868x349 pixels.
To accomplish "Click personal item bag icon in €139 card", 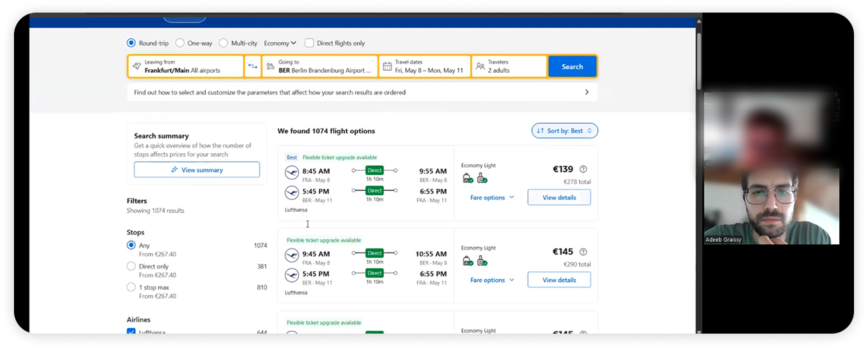I will point(468,178).
